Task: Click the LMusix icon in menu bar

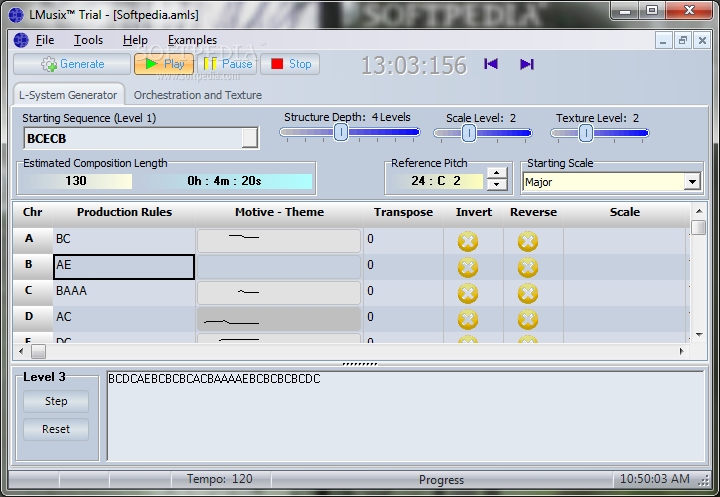Action: point(21,40)
